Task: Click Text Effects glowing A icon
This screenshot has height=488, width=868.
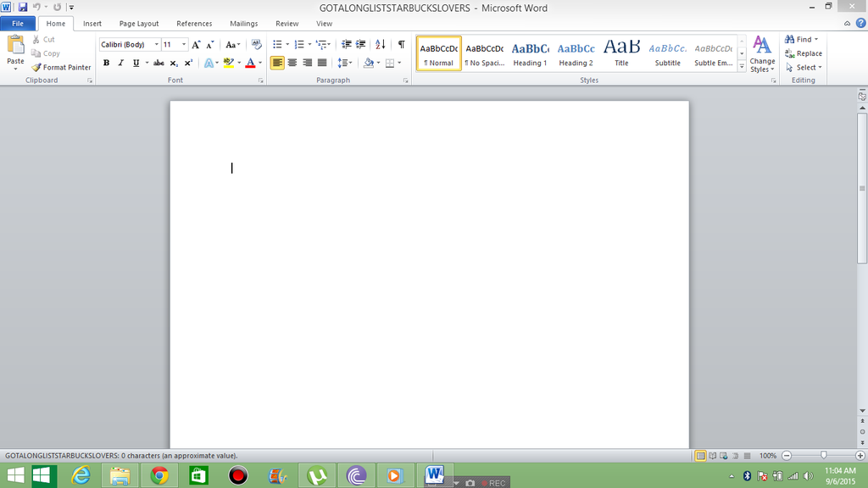Action: 209,63
